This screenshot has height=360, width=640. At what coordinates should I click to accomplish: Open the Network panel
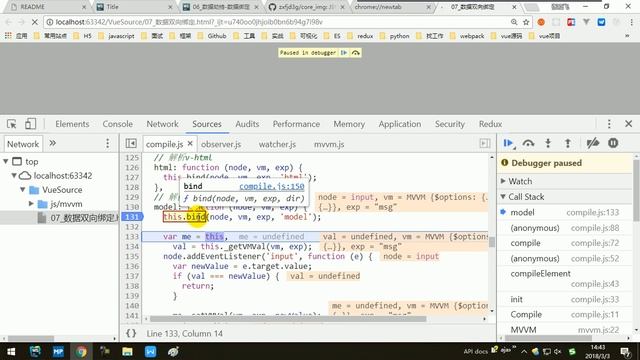point(162,124)
